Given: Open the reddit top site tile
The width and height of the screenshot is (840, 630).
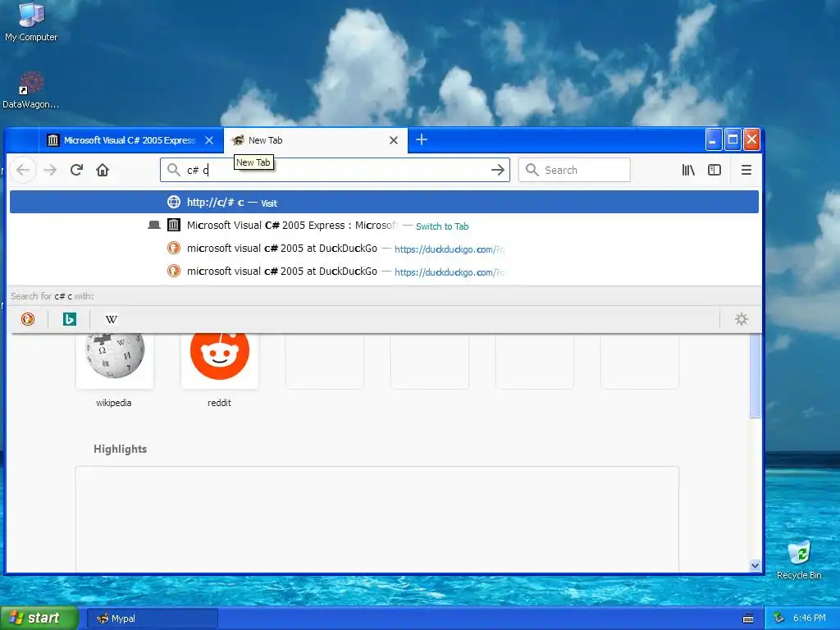Looking at the screenshot, I should coord(220,360).
